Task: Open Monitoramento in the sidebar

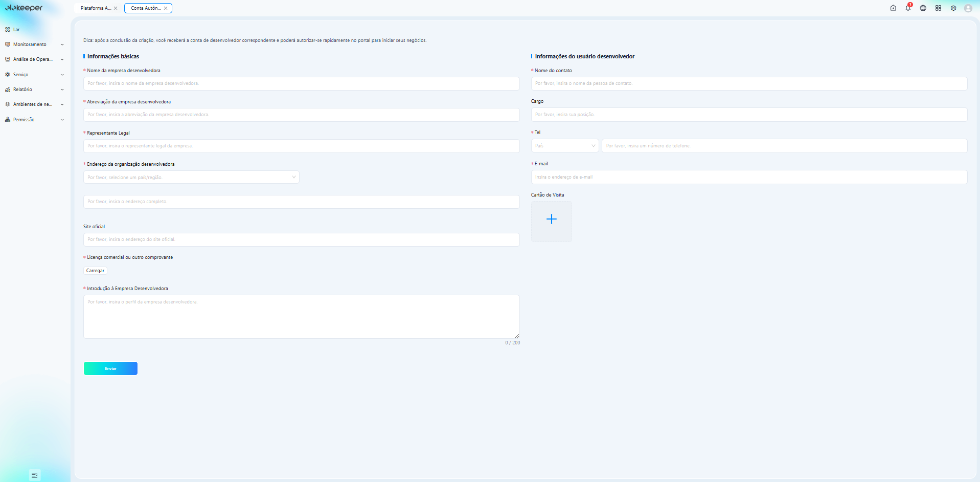Action: click(30, 45)
